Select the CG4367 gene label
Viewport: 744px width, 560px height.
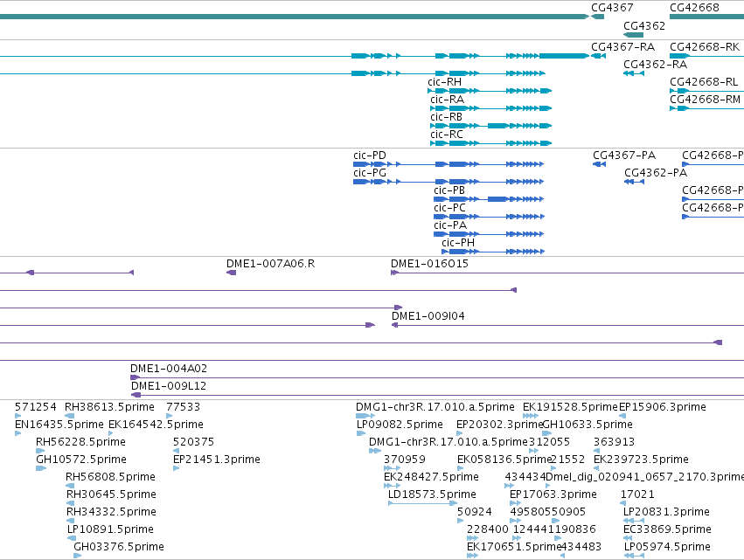coord(612,8)
